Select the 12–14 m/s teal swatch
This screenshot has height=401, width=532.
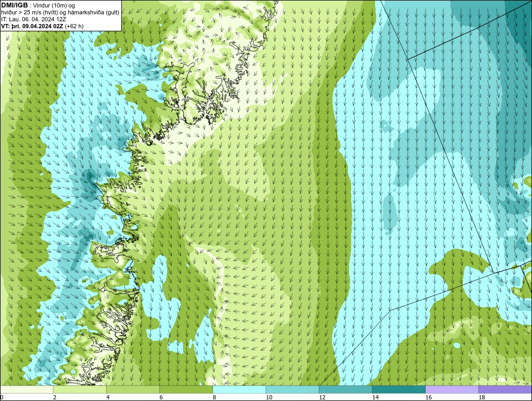pos(345,389)
